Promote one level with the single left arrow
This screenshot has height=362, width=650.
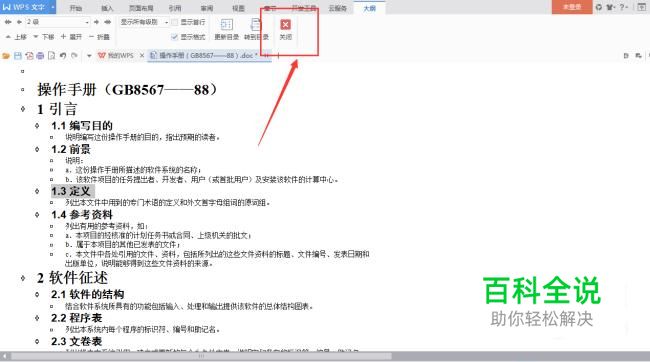[19, 22]
